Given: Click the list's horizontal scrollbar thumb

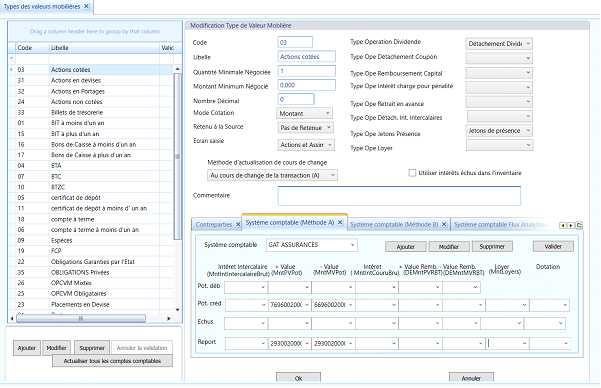Looking at the screenshot, I should pyautogui.click(x=81, y=319).
